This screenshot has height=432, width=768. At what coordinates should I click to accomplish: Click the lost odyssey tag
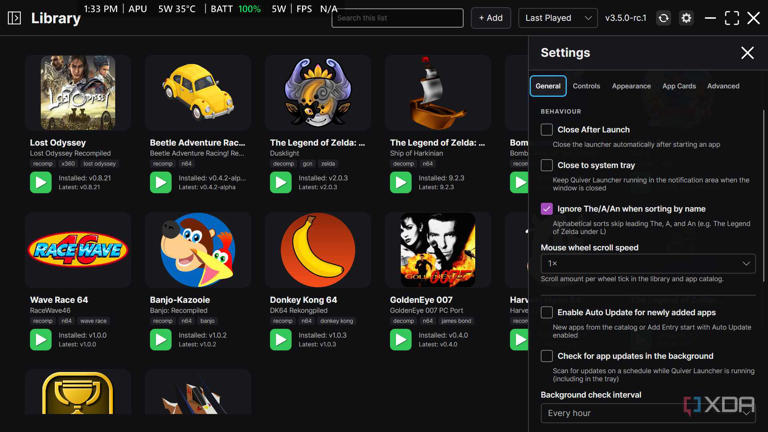99,164
